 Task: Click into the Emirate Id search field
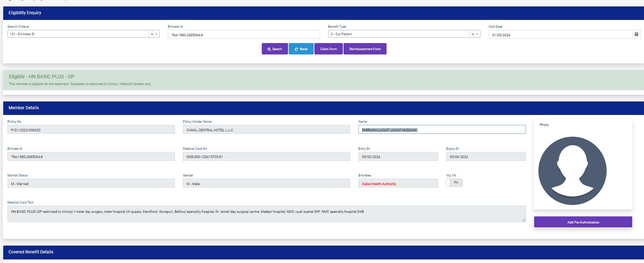click(x=244, y=35)
